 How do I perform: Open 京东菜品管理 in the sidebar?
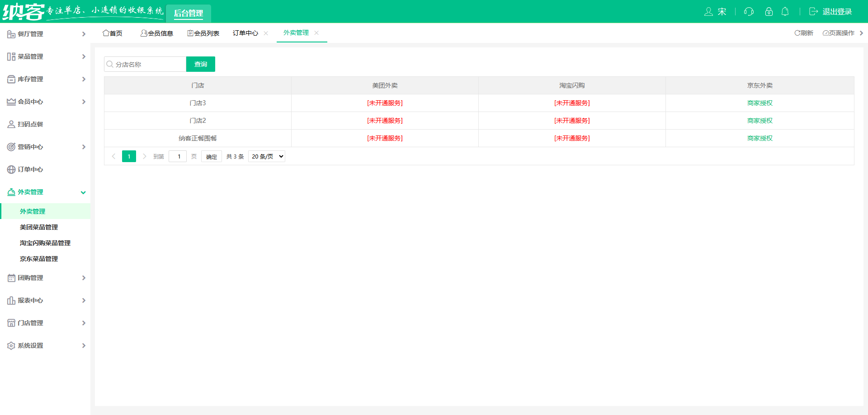tap(39, 259)
